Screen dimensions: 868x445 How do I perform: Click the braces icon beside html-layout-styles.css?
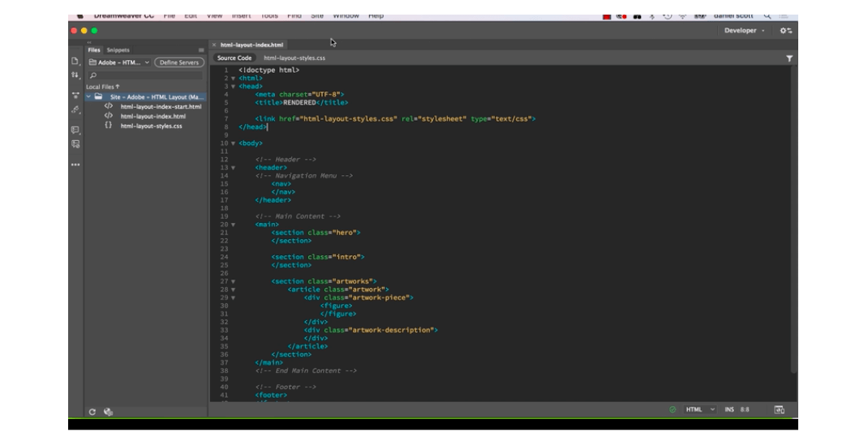pyautogui.click(x=109, y=126)
